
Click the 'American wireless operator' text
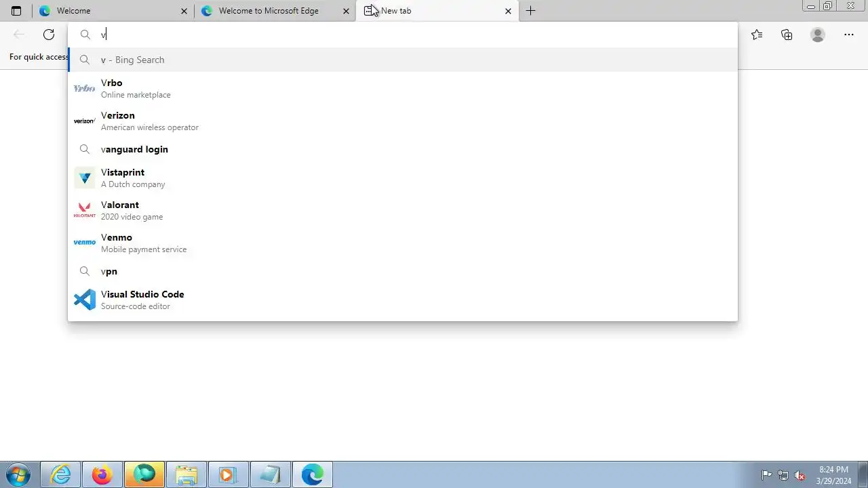[150, 127]
